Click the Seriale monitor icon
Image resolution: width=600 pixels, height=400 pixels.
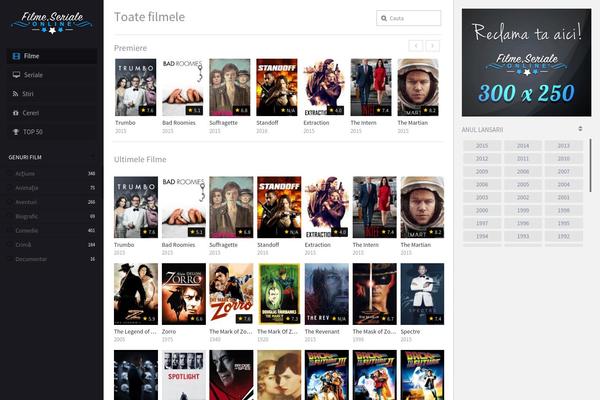16,75
